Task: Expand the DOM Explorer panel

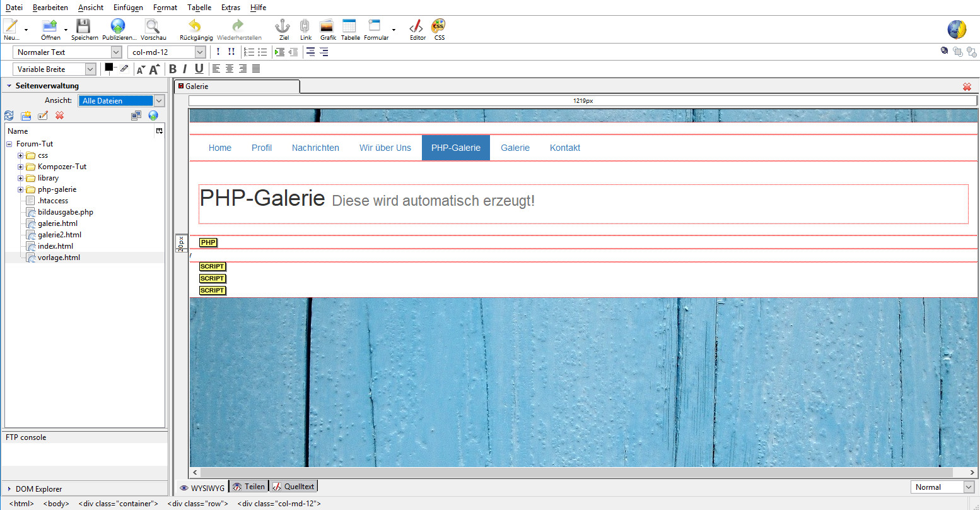Action: pos(9,489)
